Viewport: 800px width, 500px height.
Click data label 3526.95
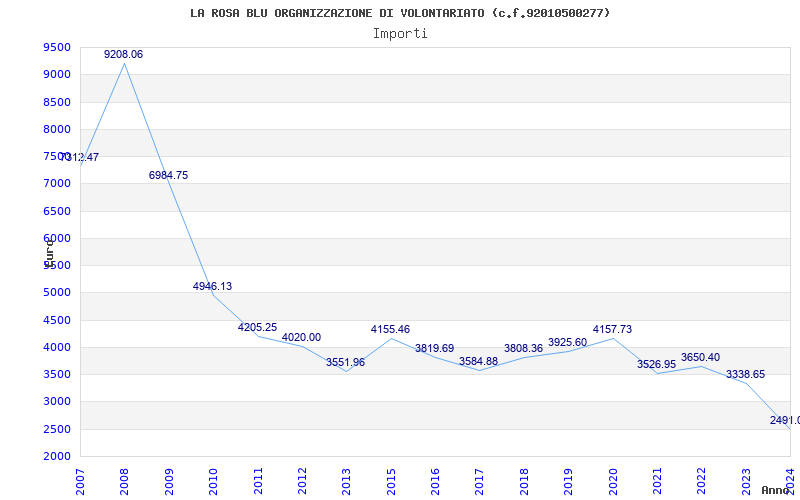coord(656,364)
